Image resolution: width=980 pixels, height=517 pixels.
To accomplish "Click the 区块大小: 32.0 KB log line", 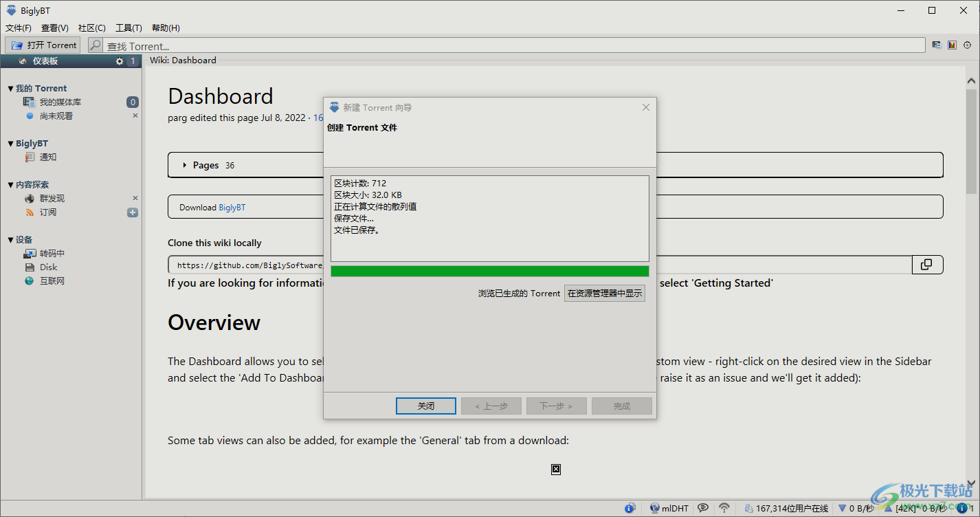I will click(368, 195).
